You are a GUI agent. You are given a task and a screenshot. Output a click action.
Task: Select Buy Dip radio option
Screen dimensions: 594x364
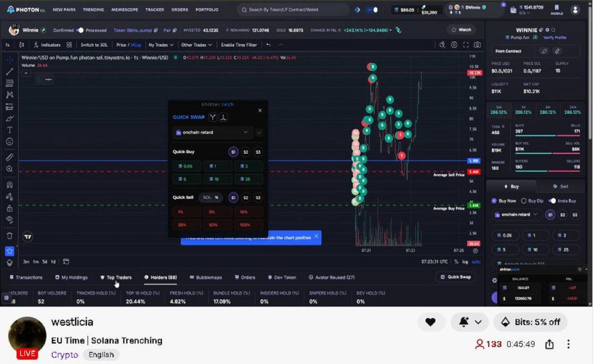tap(523, 201)
